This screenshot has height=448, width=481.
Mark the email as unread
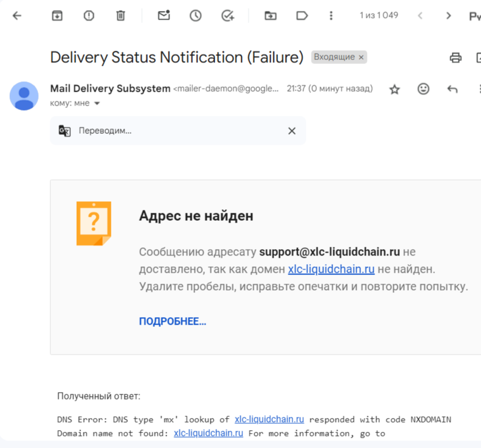164,16
